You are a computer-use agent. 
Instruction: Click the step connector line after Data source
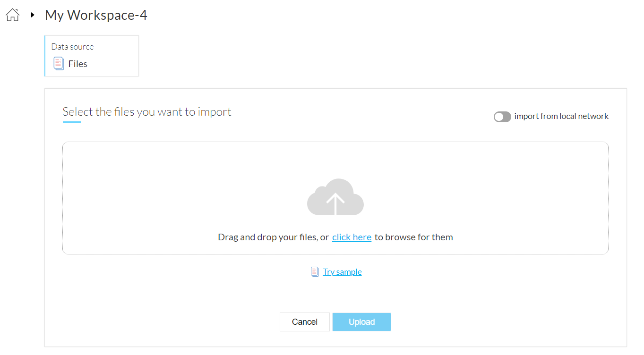click(164, 55)
